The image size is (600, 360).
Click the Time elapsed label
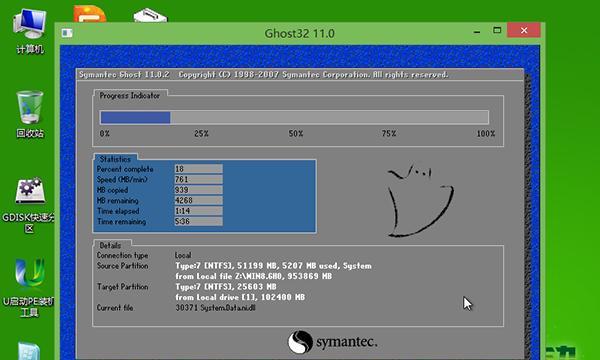118,211
